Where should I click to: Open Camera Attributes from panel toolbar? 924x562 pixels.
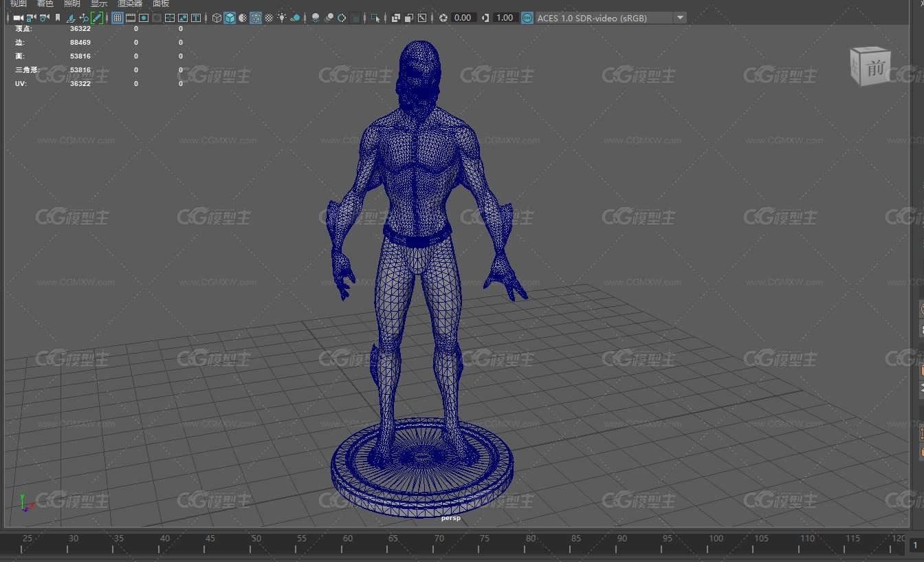(44, 18)
